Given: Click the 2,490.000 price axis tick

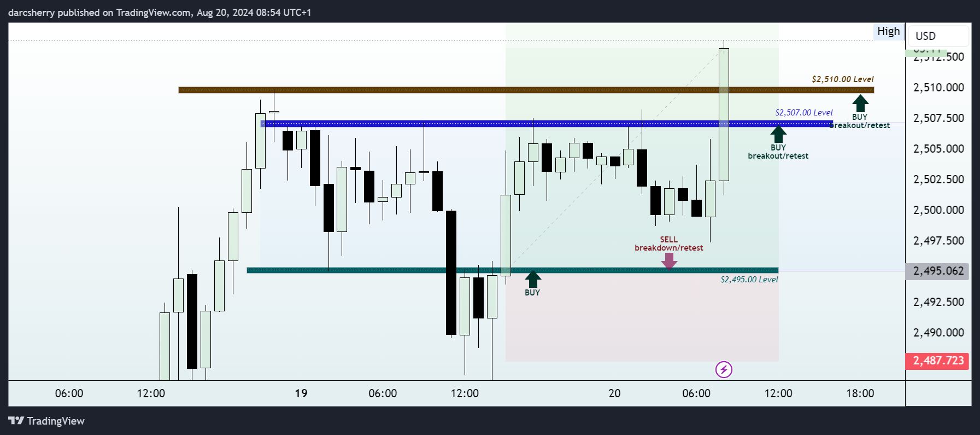Looking at the screenshot, I should 938,333.
